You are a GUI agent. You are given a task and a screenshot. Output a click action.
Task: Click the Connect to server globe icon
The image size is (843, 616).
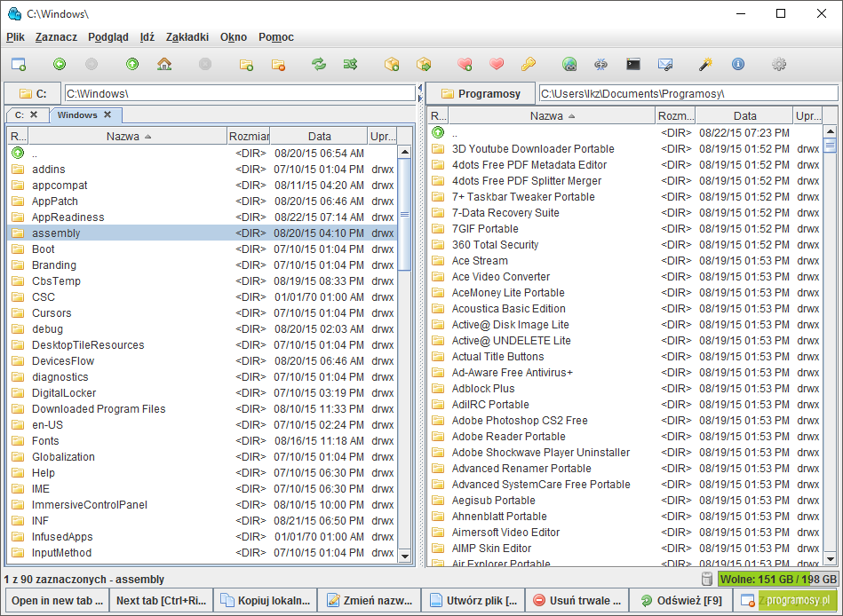569,65
